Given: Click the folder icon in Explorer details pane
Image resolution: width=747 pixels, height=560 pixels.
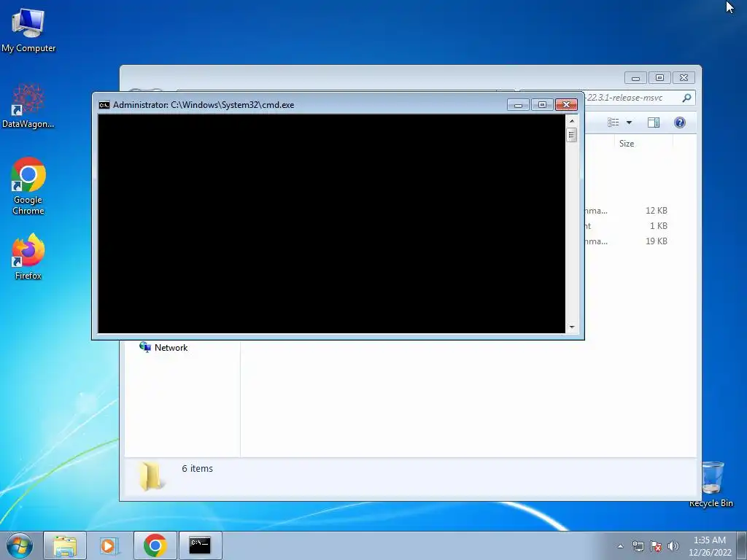Looking at the screenshot, I should [x=152, y=476].
